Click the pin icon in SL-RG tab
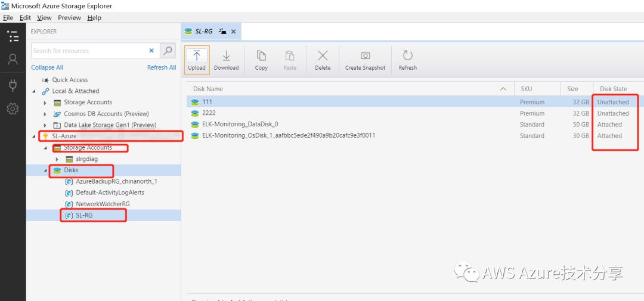Viewport: 644px width, 301px height. [222, 31]
